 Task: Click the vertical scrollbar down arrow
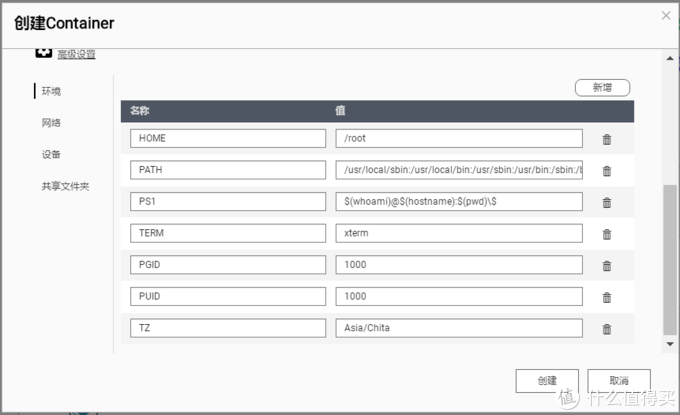click(x=670, y=343)
